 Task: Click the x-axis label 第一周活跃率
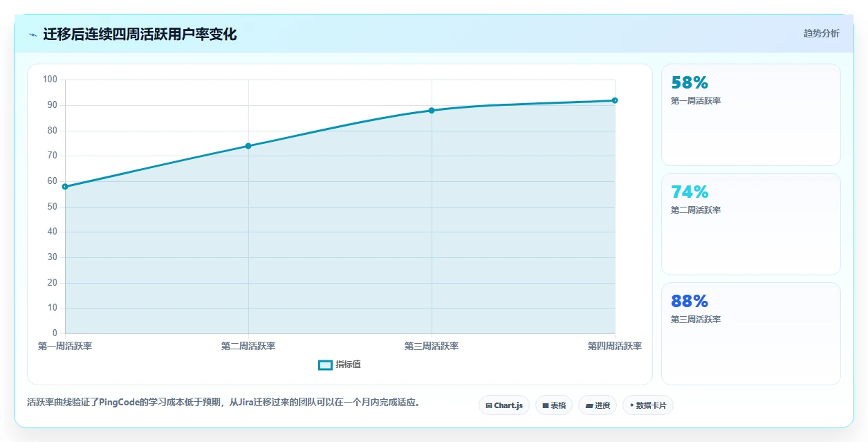(65, 346)
